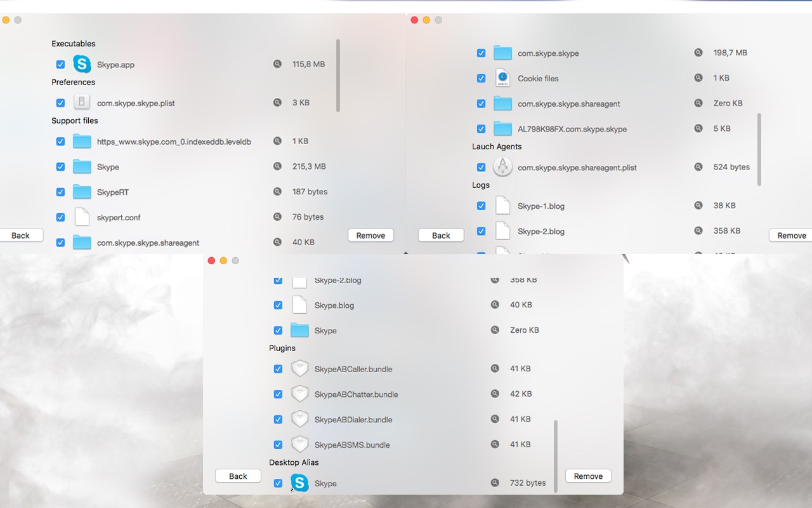Screen dimensions: 812x508
Task: Click the Skype-1.blog log file icon
Action: click(x=502, y=205)
